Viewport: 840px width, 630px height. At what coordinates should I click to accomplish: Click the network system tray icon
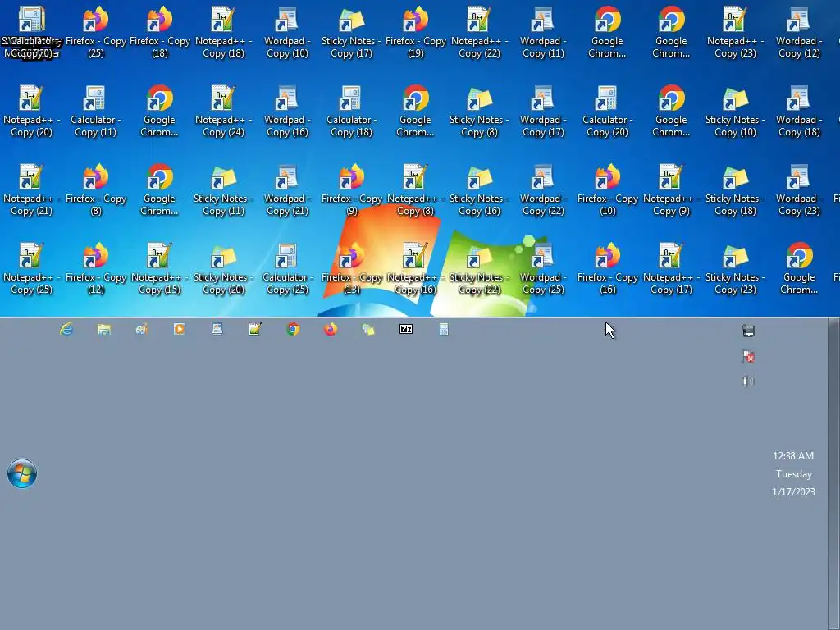pyautogui.click(x=748, y=331)
